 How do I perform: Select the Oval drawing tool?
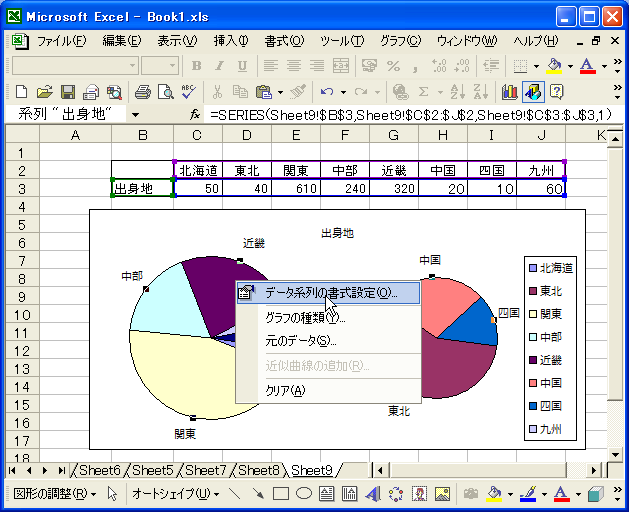click(x=304, y=494)
